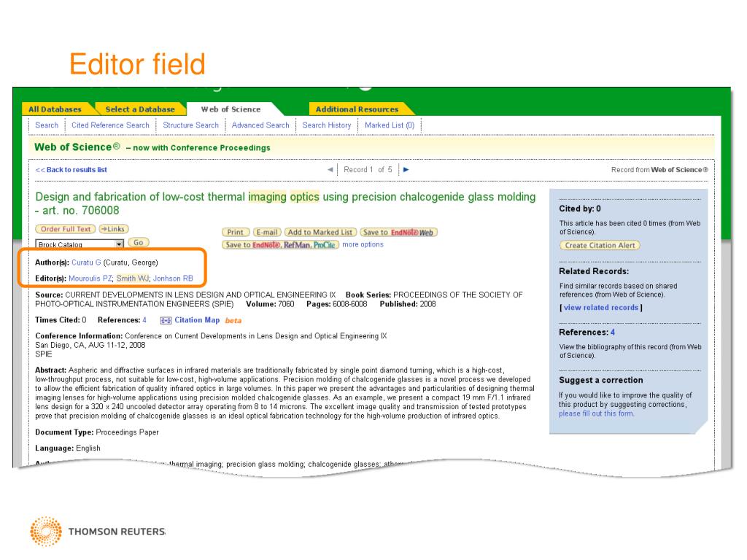Open Marked List (0)
The height and width of the screenshot is (560, 747).
click(390, 125)
